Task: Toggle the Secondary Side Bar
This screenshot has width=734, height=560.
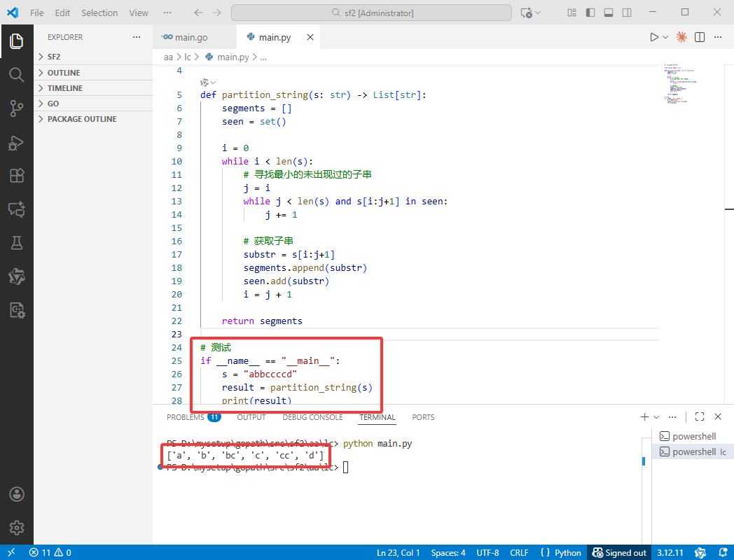Action: (x=627, y=13)
